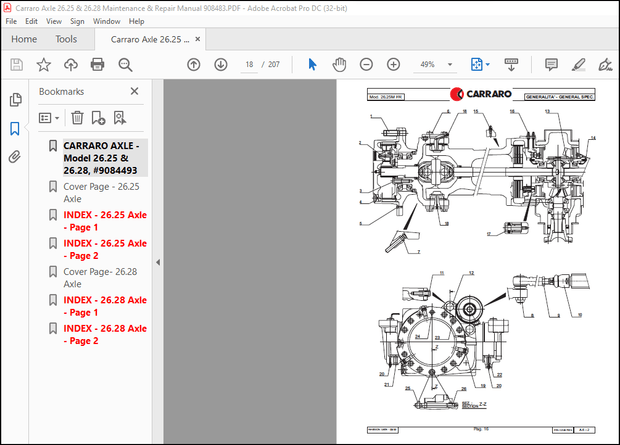
Task: Open the File menu
Action: [x=11, y=21]
